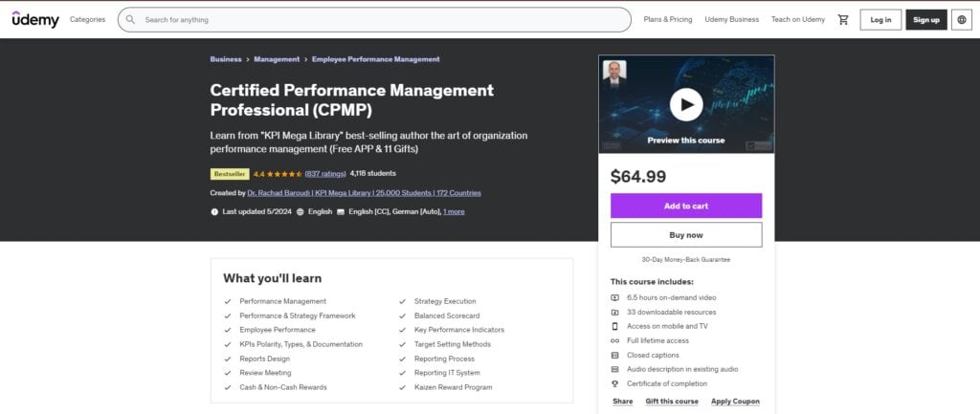Click the Last updated info icon
This screenshot has width=980, height=414.
coord(214,211)
